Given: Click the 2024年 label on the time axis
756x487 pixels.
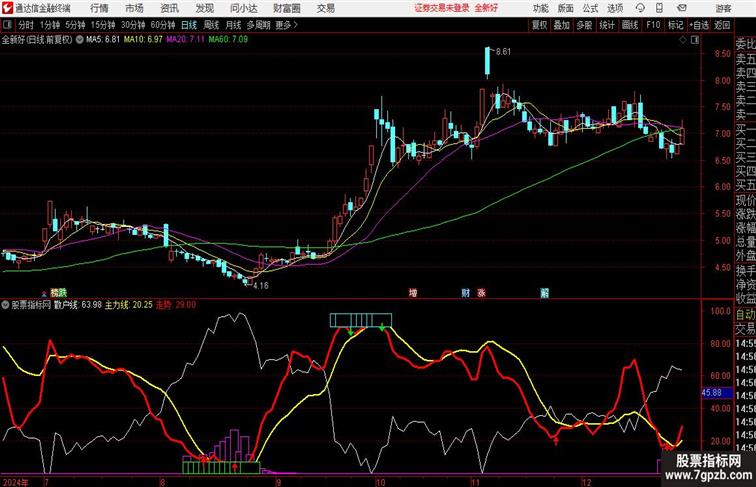Looking at the screenshot, I should coord(15,482).
